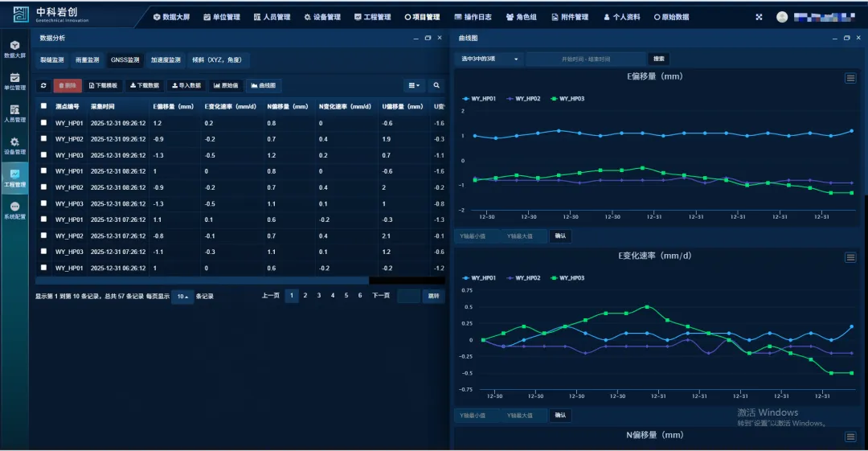This screenshot has width=868, height=451.
Task: Click the 下载数据 button
Action: (x=145, y=85)
